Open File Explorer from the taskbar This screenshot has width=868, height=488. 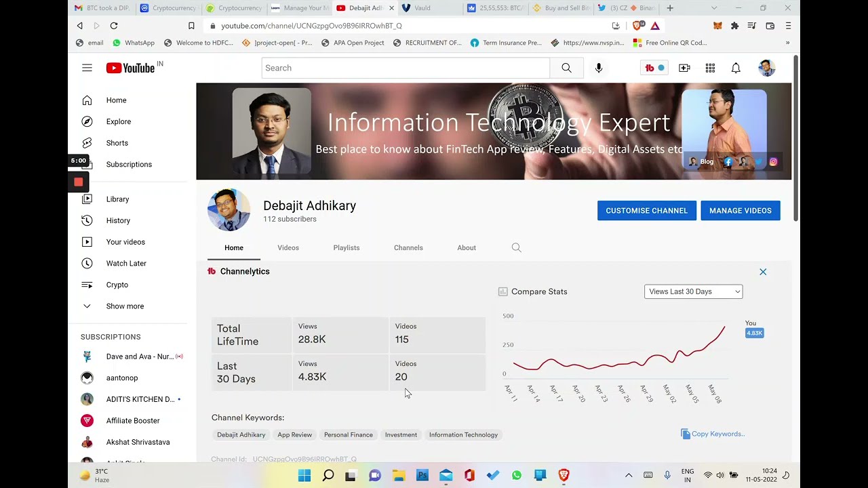398,475
